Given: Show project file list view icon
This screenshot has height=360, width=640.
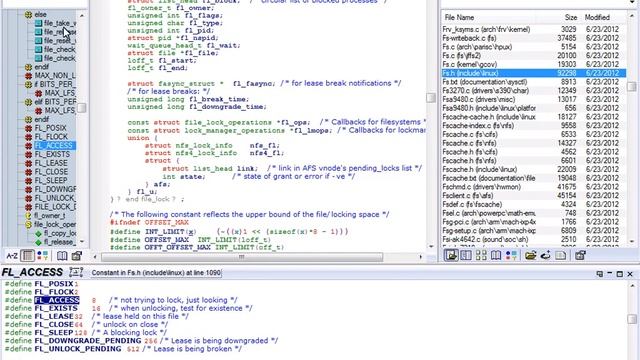Looking at the screenshot, I should pyautogui.click(x=451, y=256).
